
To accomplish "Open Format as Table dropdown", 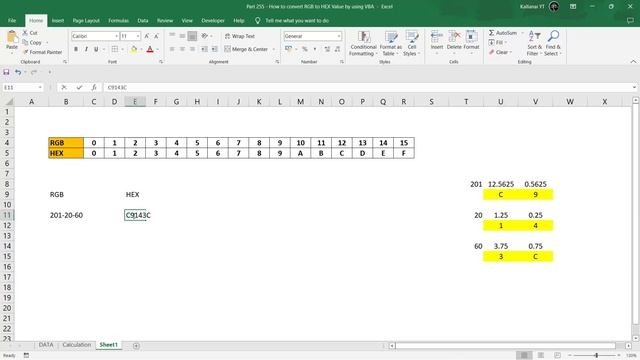I will [x=390, y=43].
